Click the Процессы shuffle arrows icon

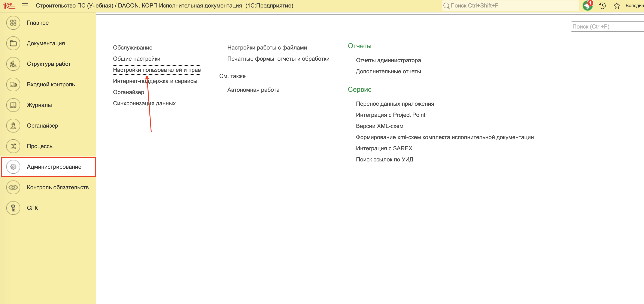click(x=13, y=146)
